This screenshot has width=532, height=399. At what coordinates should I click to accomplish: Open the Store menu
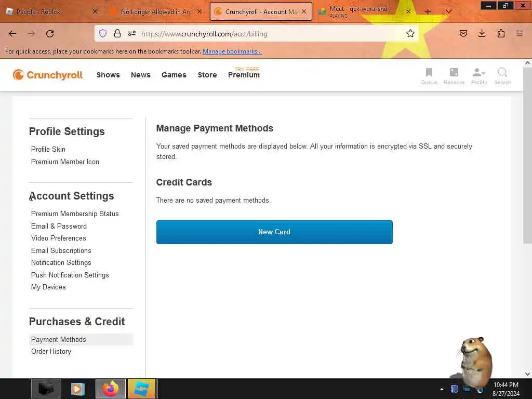(207, 75)
